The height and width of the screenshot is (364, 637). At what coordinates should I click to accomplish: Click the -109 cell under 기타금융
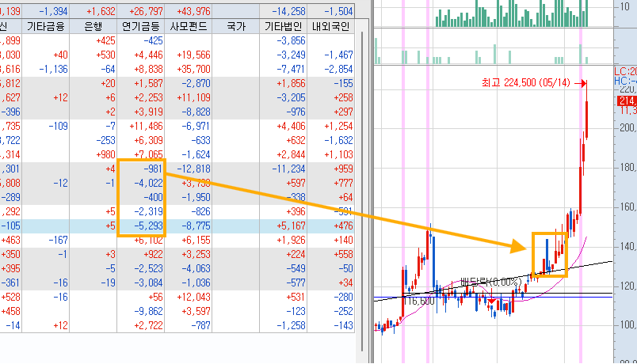click(x=58, y=126)
